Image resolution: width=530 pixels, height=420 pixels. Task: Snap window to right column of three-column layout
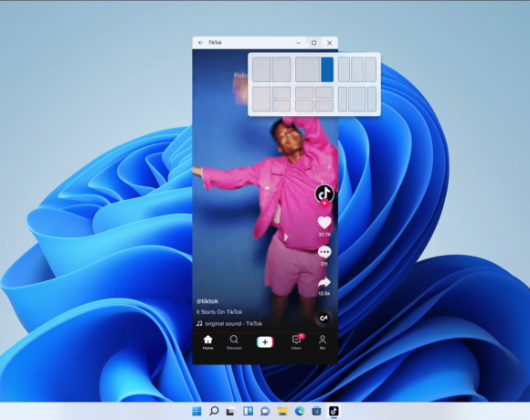point(370,69)
